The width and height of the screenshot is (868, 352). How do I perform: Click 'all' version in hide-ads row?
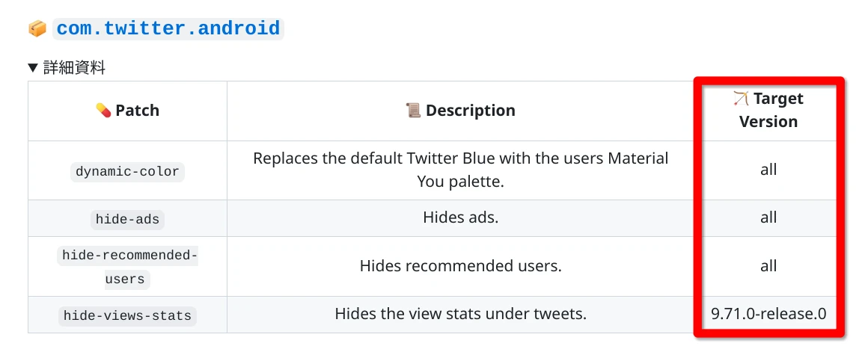(768, 217)
